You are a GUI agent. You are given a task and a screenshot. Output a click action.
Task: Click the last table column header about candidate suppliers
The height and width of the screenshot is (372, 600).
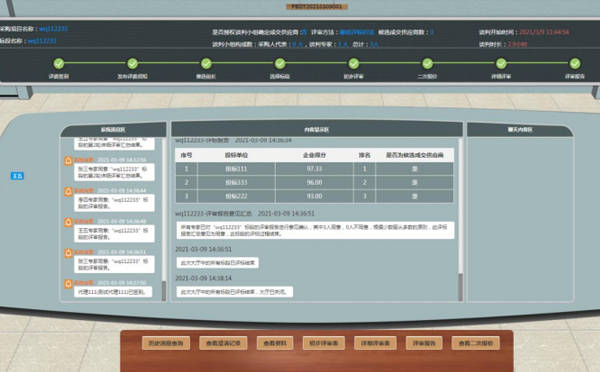[414, 155]
